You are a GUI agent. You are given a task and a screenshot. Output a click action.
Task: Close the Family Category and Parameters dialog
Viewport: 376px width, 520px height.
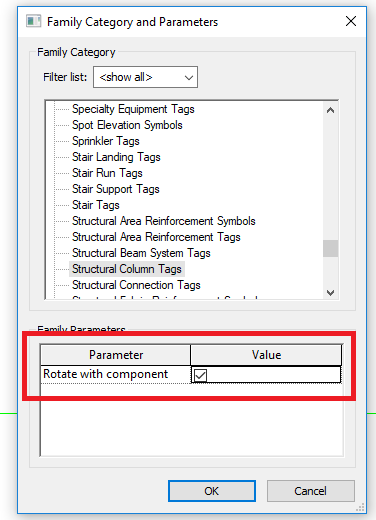point(351,21)
